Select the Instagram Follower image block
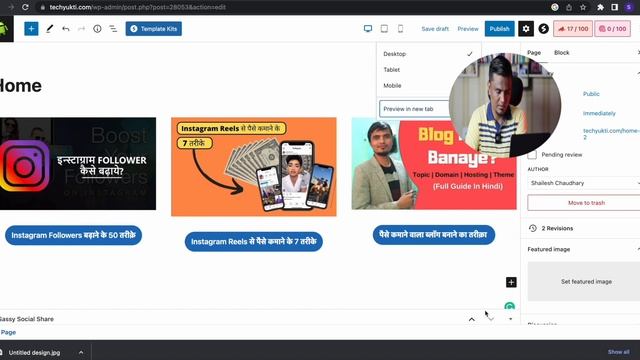 78,164
